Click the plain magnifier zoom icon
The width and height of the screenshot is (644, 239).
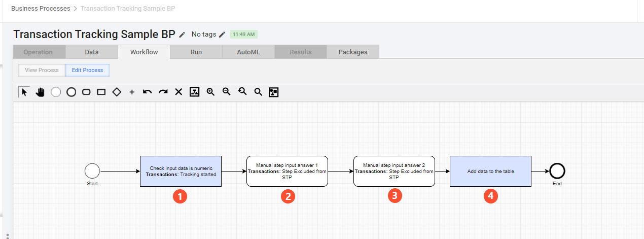258,92
